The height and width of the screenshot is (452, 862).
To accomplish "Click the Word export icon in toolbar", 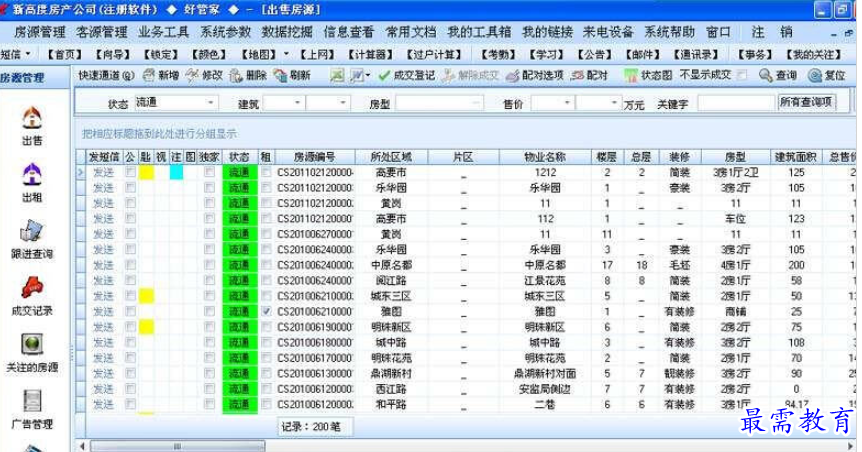I will (x=356, y=75).
